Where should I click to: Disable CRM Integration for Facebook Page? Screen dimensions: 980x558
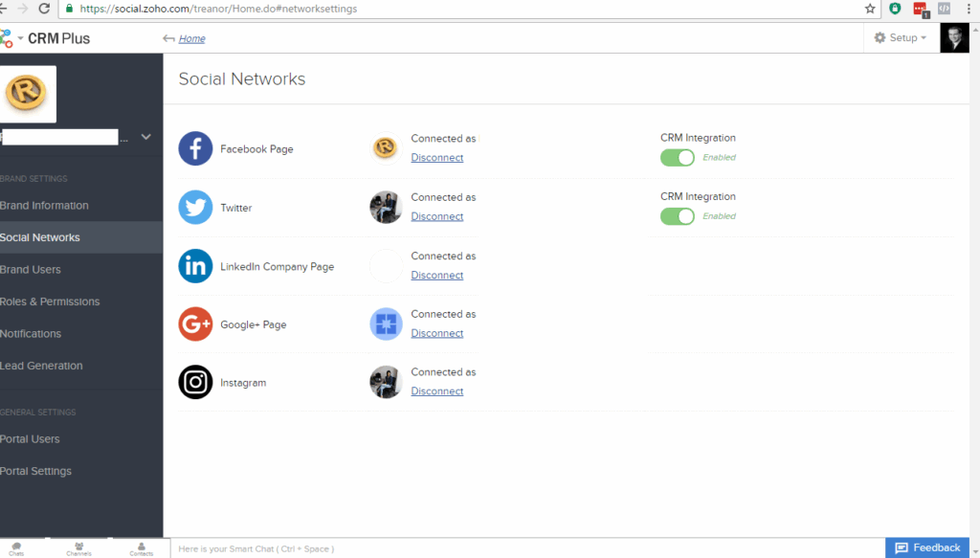[x=678, y=158]
